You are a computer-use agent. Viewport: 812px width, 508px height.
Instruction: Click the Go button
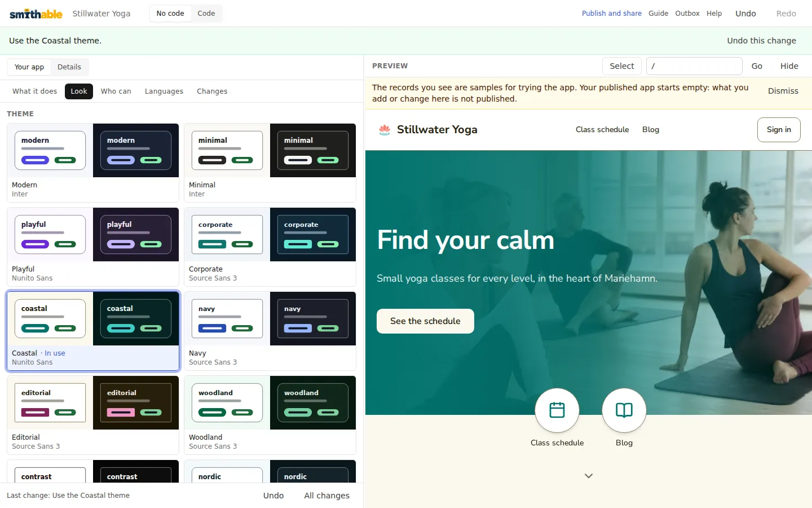pos(757,66)
